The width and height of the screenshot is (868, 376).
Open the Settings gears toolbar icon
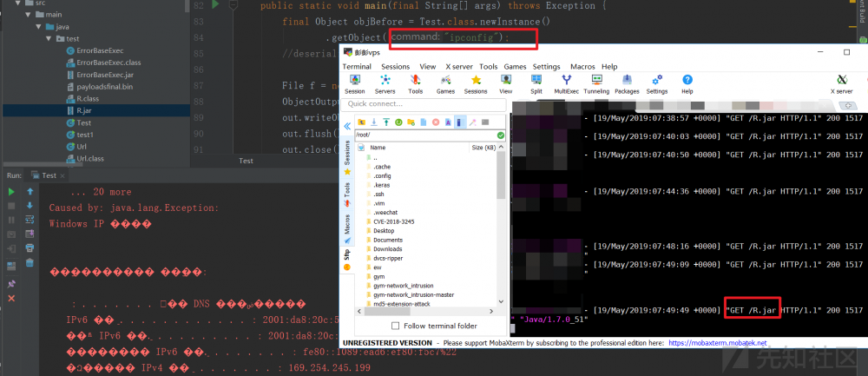pyautogui.click(x=657, y=84)
